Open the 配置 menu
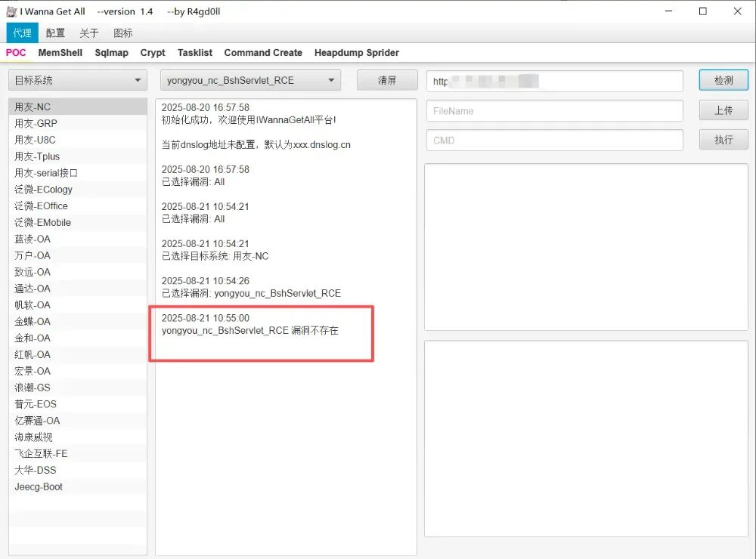756x559 pixels. [55, 33]
